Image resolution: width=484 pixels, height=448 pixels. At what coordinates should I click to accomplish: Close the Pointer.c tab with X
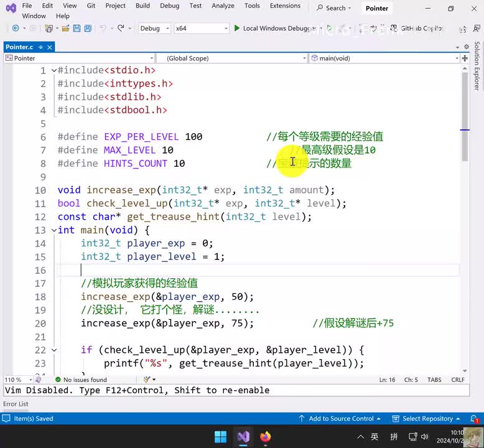click(x=49, y=47)
